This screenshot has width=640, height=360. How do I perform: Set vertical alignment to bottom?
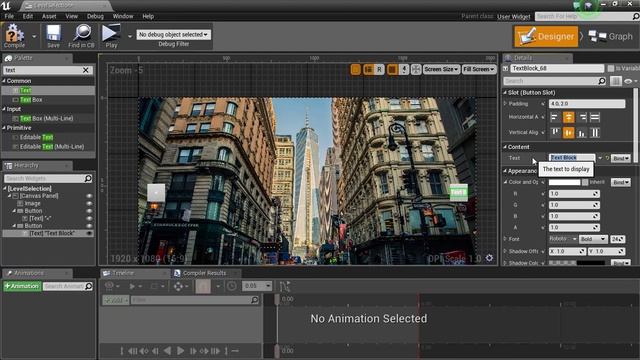tap(582, 132)
